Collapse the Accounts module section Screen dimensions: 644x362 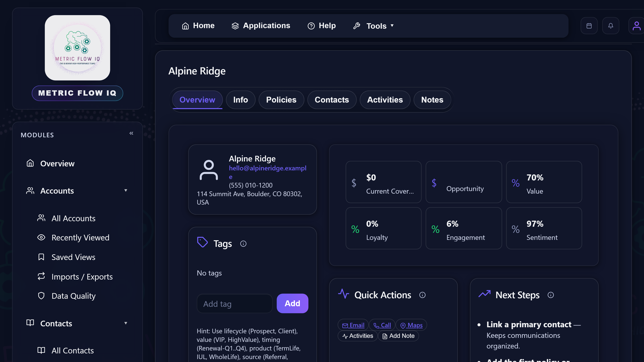pos(126,191)
